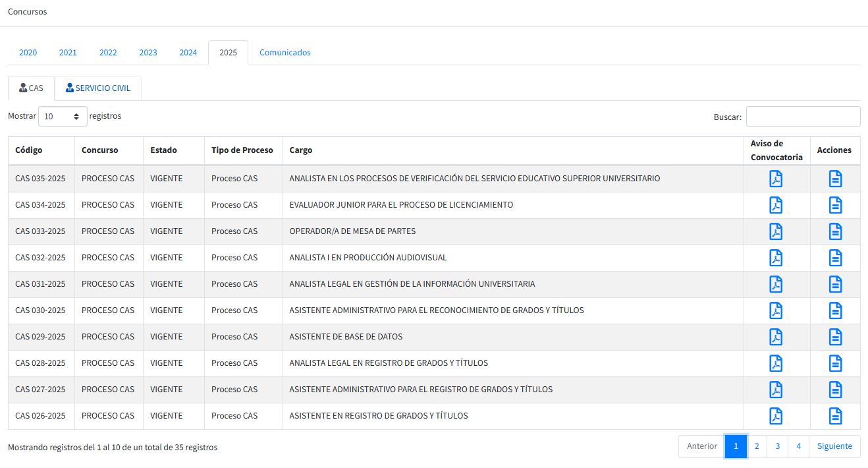Screen dimensions: 868x468
Task: Click the Acciones document icon for CAS 035-2025
Action: [x=835, y=179]
